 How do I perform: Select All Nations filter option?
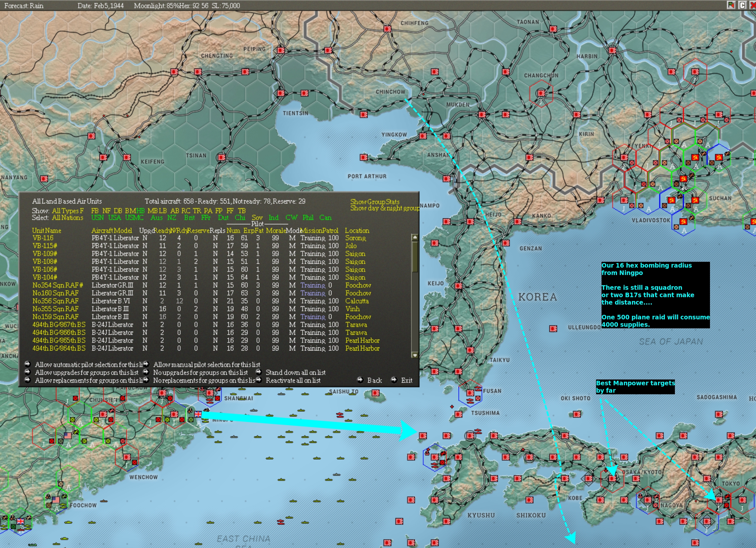pos(67,217)
